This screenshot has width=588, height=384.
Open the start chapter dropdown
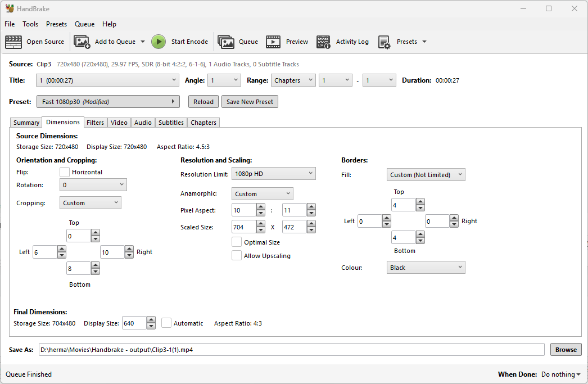point(336,80)
